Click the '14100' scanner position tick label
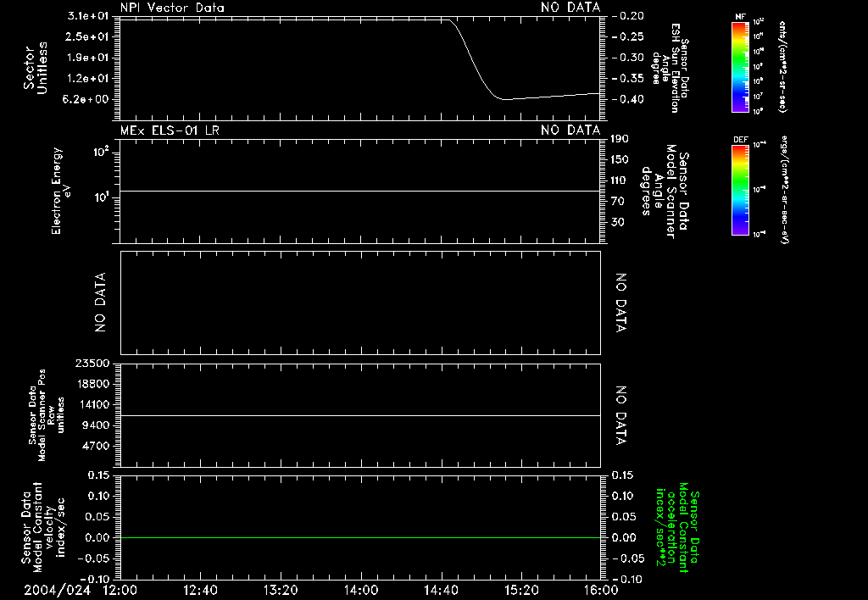The width and height of the screenshot is (868, 600). (92, 404)
